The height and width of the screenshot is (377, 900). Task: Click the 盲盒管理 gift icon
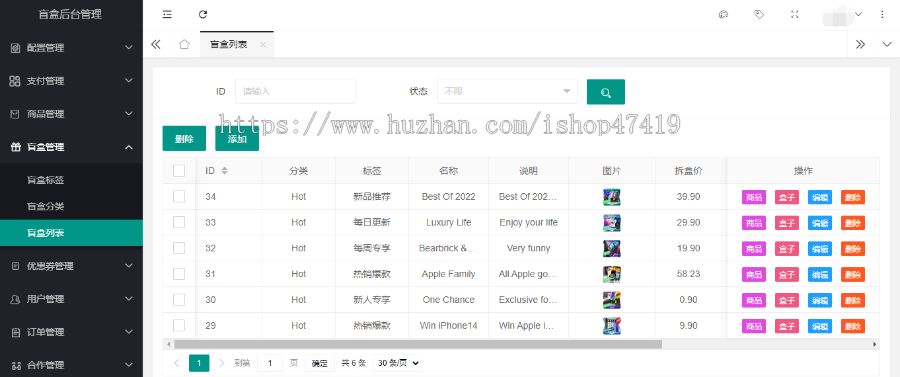(15, 147)
